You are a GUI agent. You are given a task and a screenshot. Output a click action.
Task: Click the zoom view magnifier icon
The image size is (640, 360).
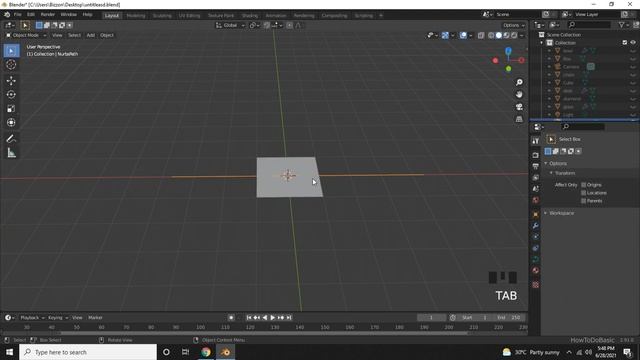[x=519, y=82]
